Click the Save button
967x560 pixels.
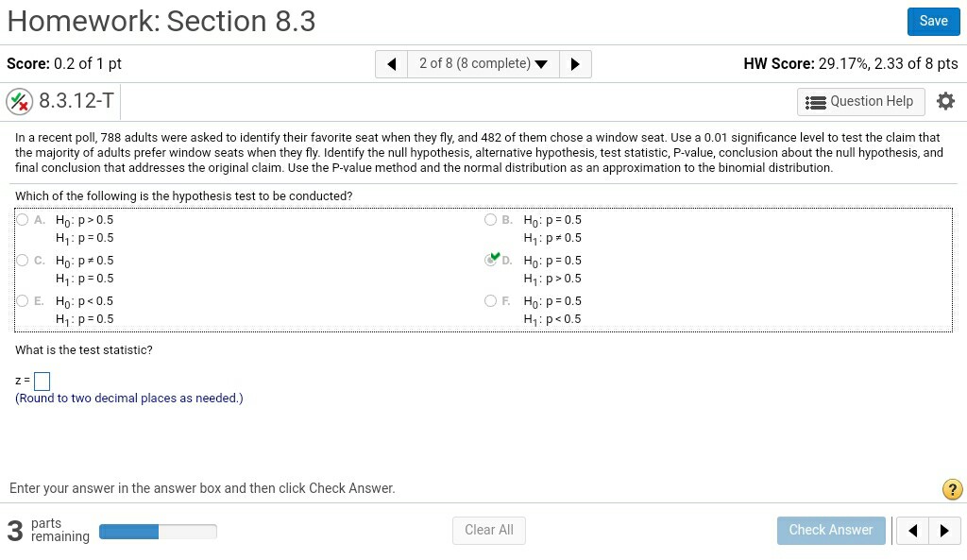(933, 22)
